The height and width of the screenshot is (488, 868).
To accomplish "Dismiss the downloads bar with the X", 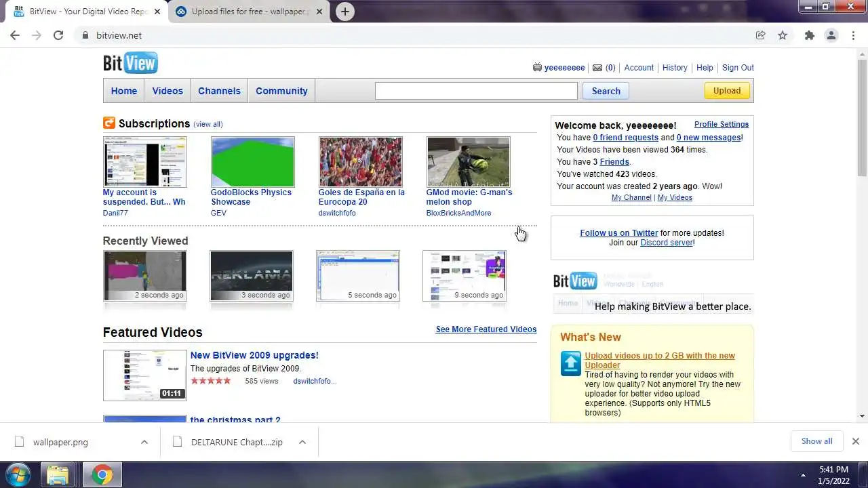I will pyautogui.click(x=855, y=441).
